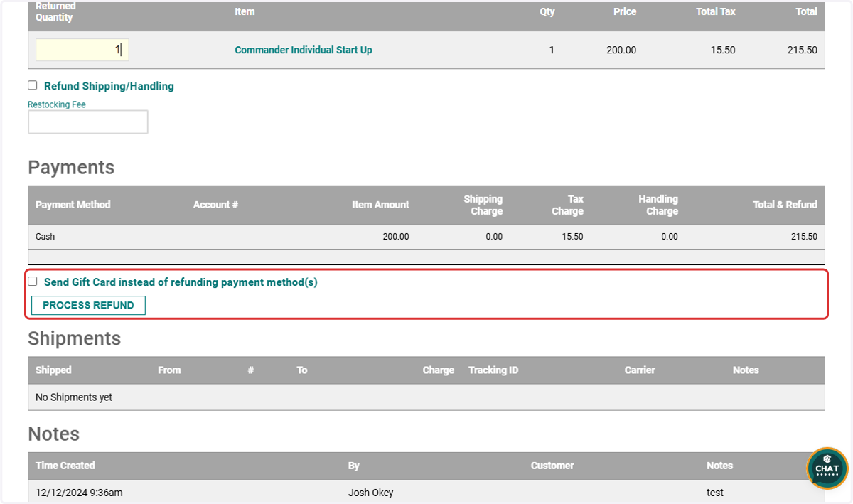
Task: Click the Shipments section heading
Action: 75,338
